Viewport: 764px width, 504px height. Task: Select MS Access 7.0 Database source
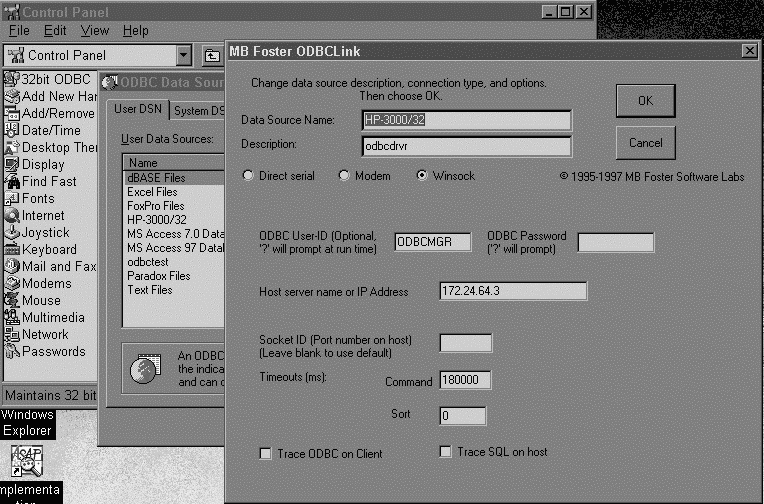click(x=174, y=234)
